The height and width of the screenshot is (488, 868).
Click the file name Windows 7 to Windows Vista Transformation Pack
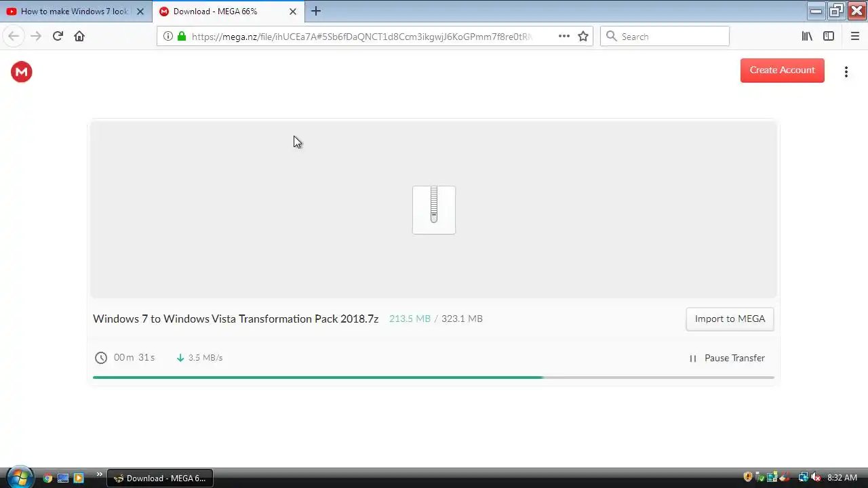[x=235, y=319]
